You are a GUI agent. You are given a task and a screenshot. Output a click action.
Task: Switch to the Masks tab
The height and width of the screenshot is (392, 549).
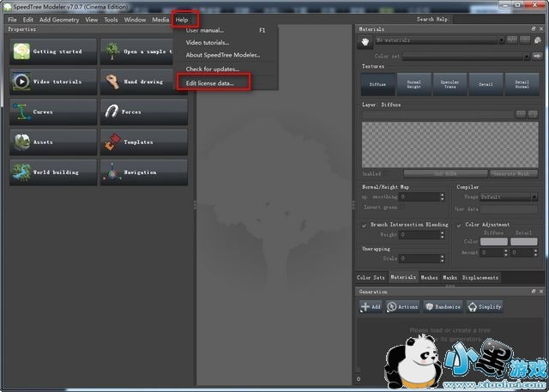click(449, 278)
